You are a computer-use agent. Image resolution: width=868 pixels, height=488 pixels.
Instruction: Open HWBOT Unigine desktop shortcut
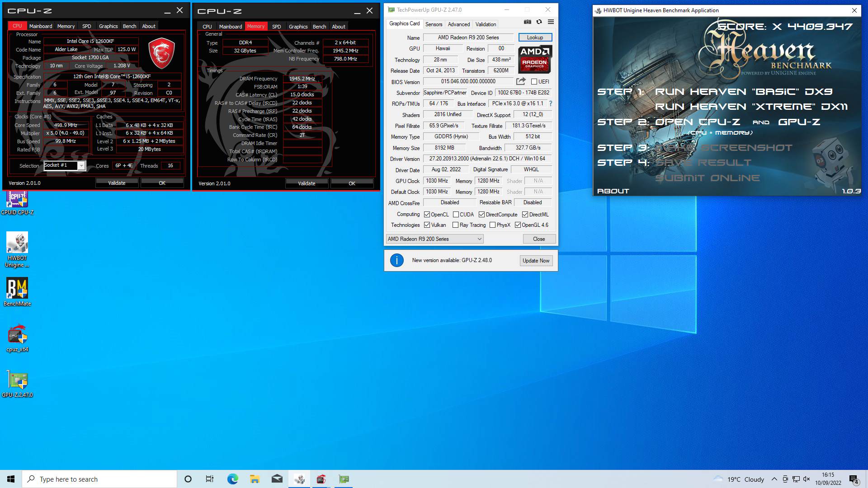pos(17,249)
